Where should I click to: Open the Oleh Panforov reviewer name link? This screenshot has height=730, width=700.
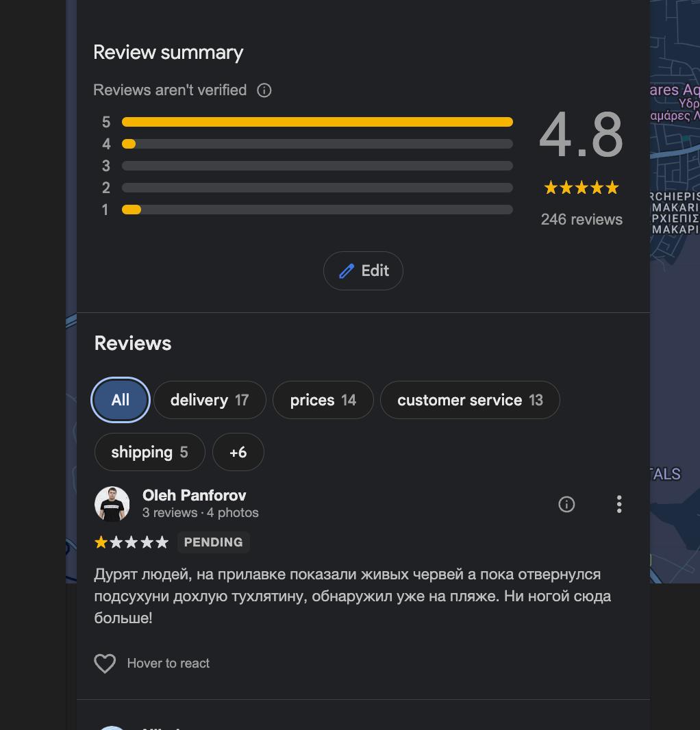pos(194,495)
